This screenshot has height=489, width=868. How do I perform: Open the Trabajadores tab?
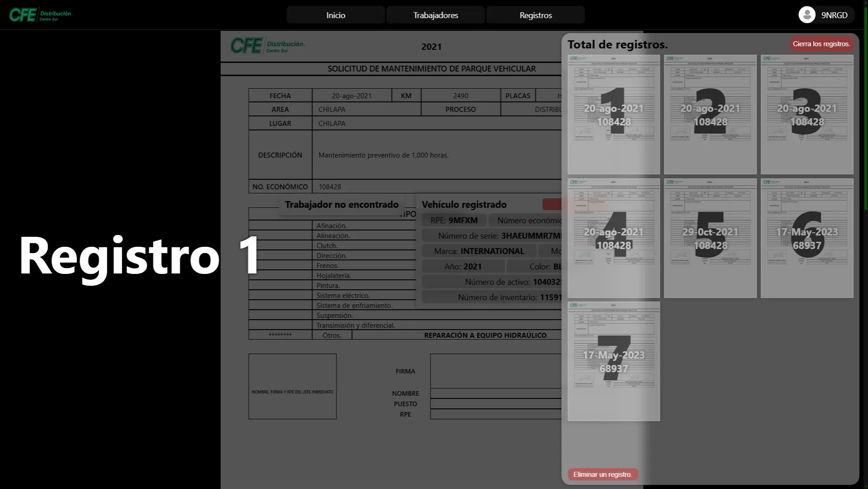click(x=436, y=15)
